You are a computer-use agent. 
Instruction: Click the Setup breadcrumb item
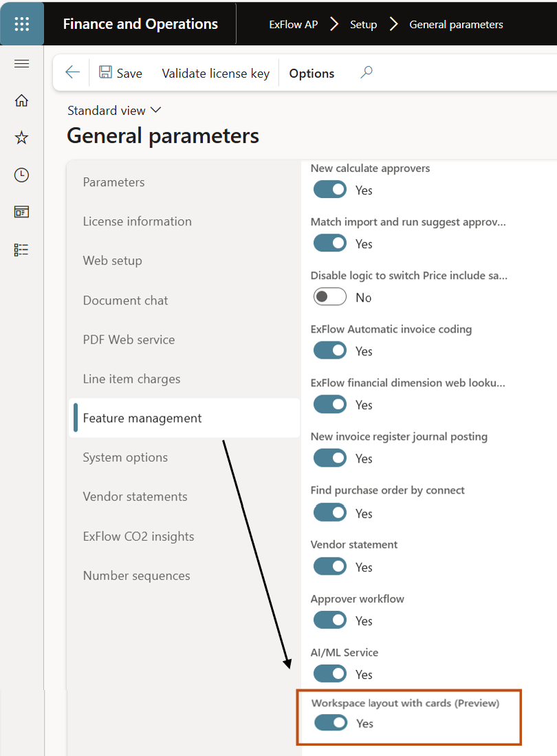(363, 25)
